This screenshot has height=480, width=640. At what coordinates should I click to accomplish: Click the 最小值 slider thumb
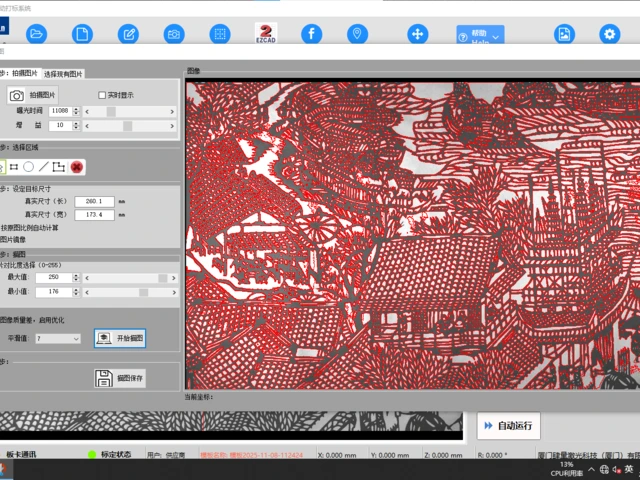pyautogui.click(x=143, y=292)
